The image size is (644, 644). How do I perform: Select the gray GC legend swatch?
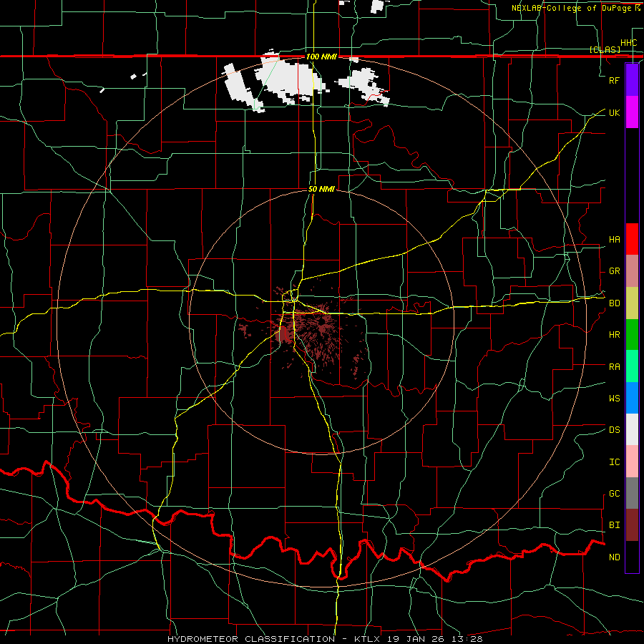point(632,493)
